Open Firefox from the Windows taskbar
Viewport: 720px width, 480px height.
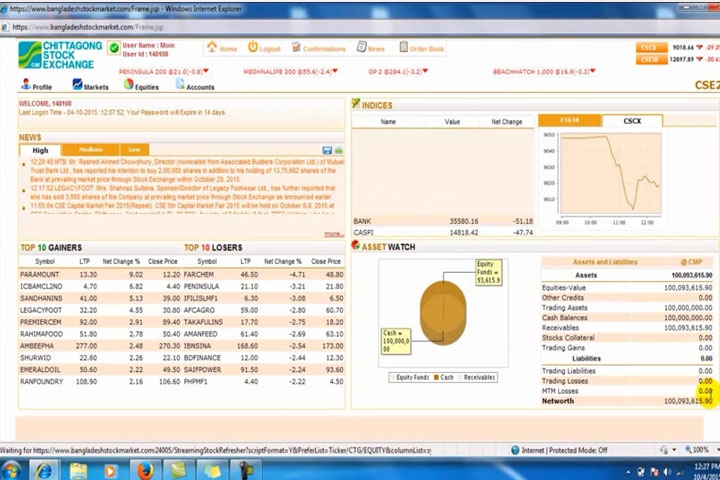tap(144, 469)
